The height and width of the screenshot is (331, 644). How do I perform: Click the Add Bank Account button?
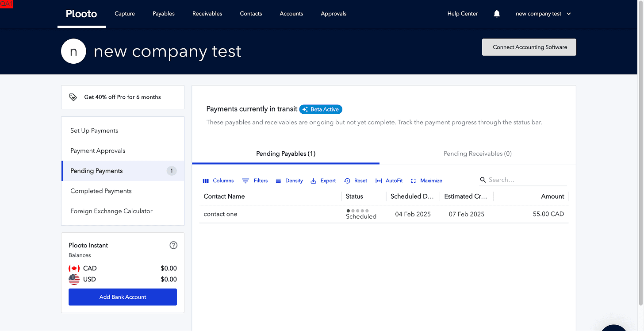123,297
